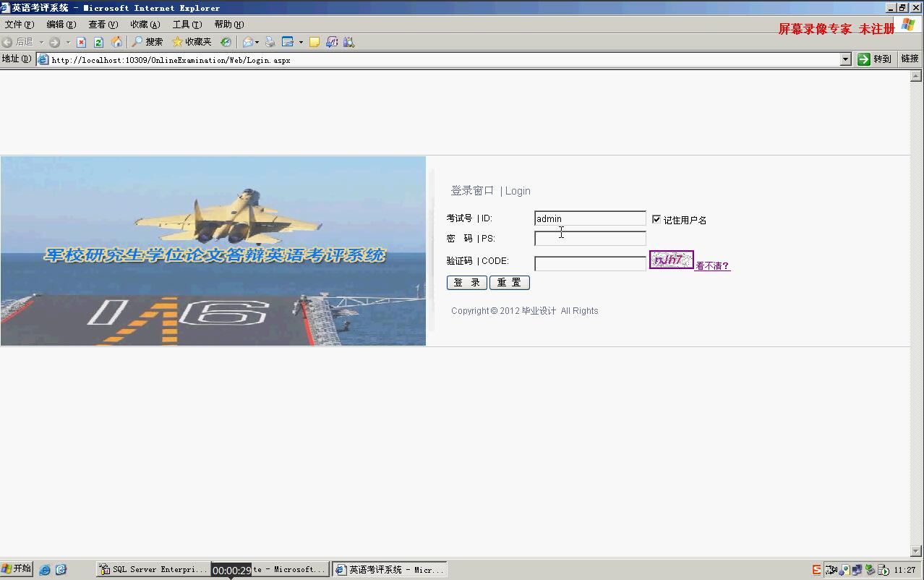Open the Forward history dropdown arrow
Screen dimensions: 924x580
pyautogui.click(x=68, y=42)
